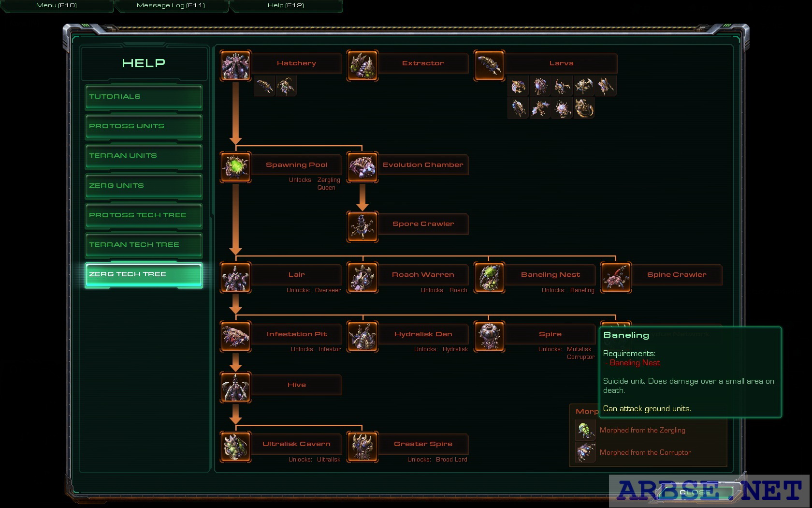
Task: Click the Overlord icon under Larva
Action: click(x=540, y=86)
